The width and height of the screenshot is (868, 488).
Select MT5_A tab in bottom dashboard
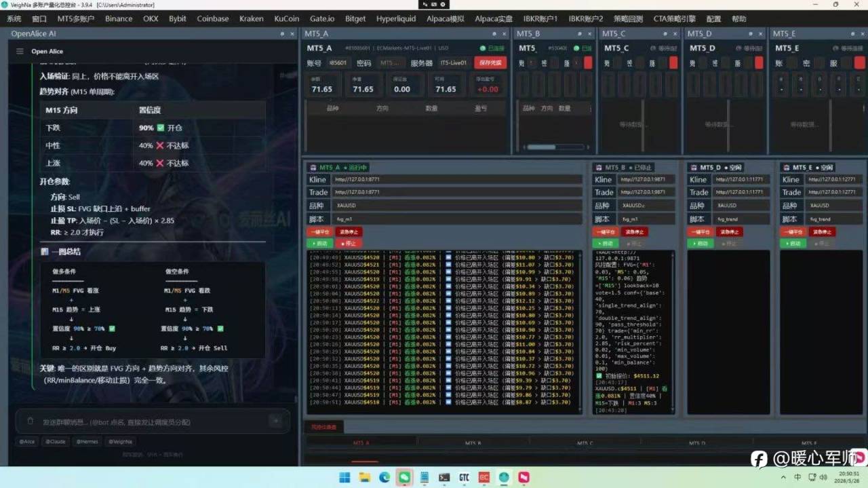point(361,443)
